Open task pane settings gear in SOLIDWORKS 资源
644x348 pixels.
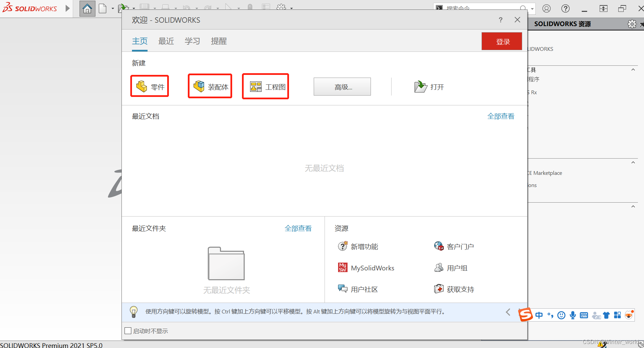coord(632,24)
